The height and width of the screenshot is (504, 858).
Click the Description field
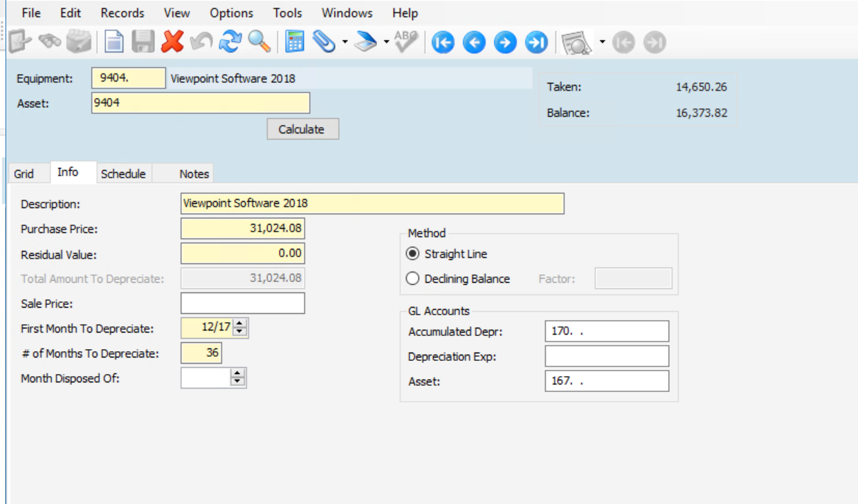(x=372, y=203)
